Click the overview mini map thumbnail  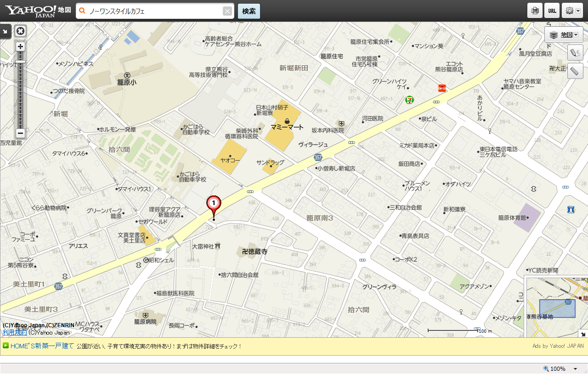(x=556, y=307)
